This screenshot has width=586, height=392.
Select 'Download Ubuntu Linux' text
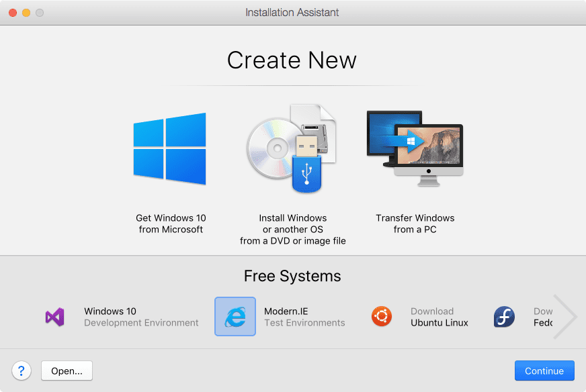tap(439, 317)
